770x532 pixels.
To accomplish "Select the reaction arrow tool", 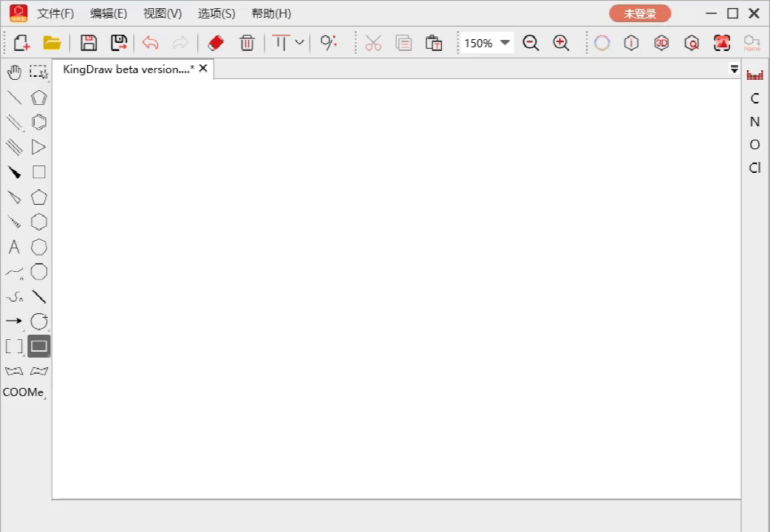I will point(14,321).
